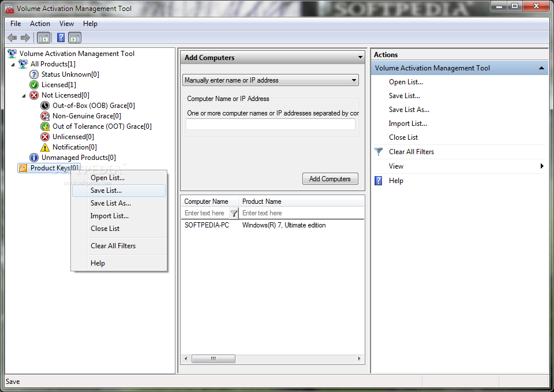Click Import List... in the Actions pane
The image size is (554, 392).
(408, 124)
